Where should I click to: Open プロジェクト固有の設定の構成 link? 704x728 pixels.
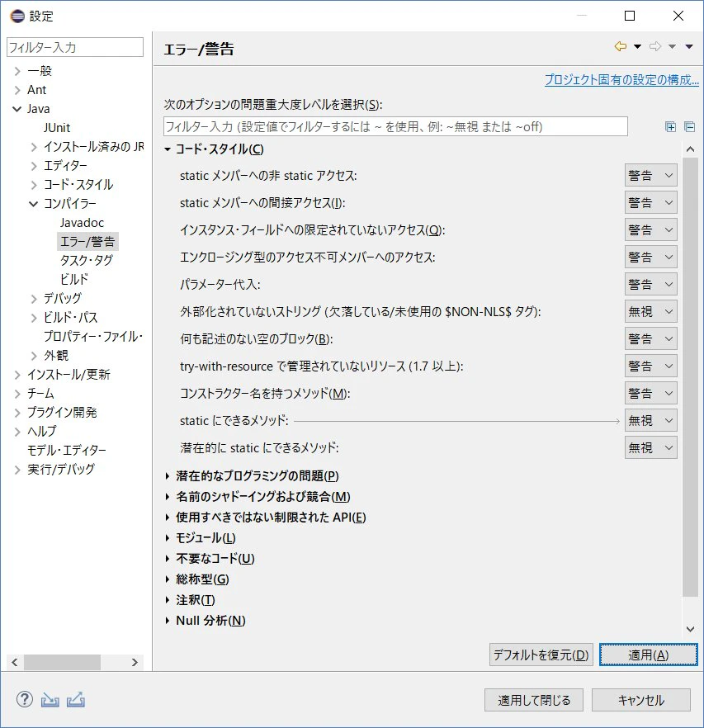pos(621,80)
